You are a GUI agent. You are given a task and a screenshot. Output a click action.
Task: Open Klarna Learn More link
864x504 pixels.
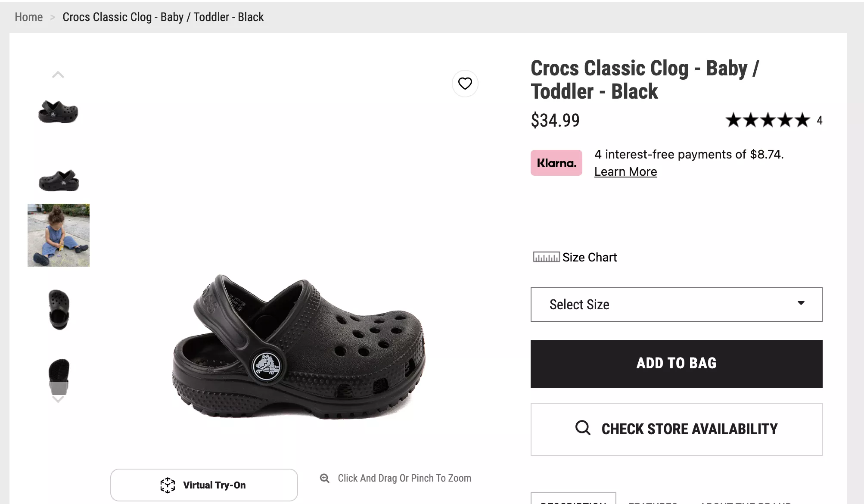(625, 171)
